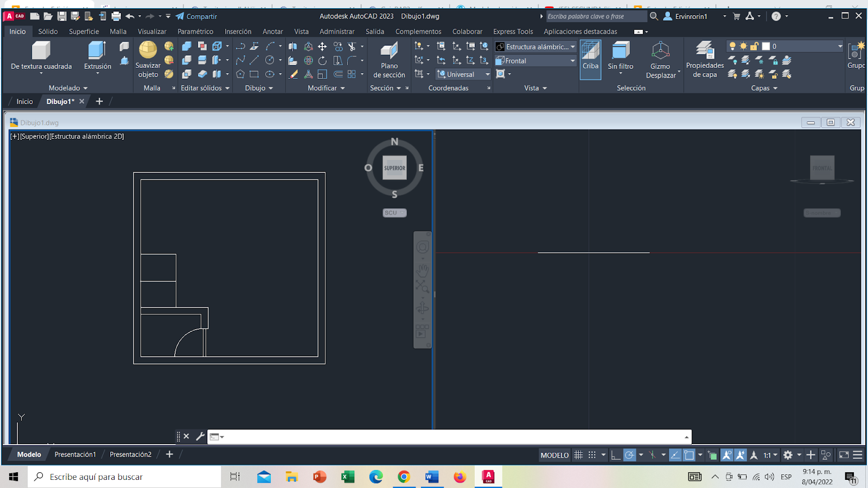868x488 pixels.
Task: Click the solid Union icon
Action: (187, 47)
